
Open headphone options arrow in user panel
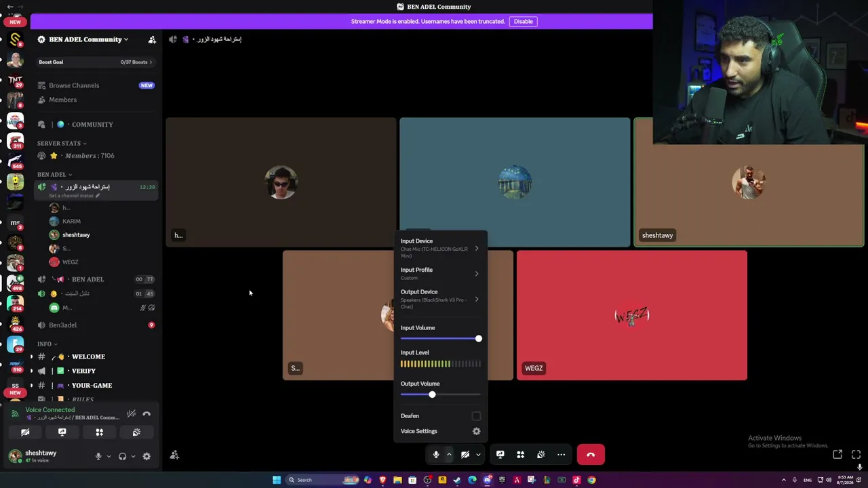(x=133, y=456)
